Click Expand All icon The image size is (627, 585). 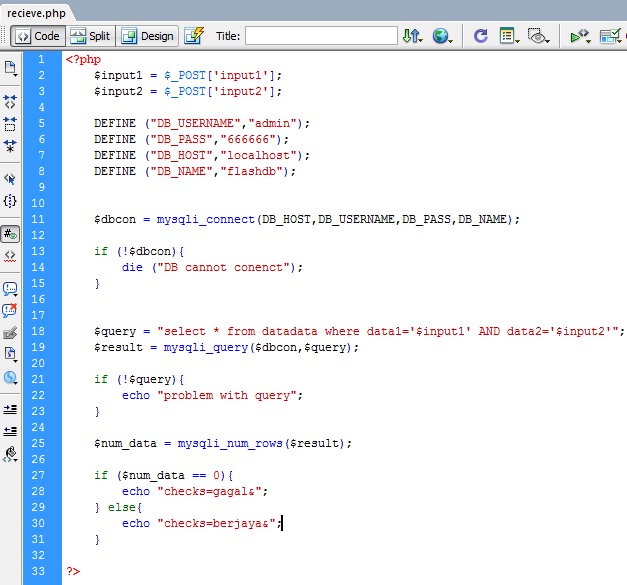[10, 146]
